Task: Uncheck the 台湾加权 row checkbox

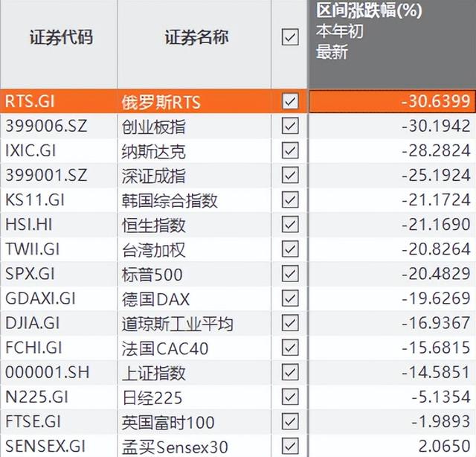Action: click(x=290, y=249)
